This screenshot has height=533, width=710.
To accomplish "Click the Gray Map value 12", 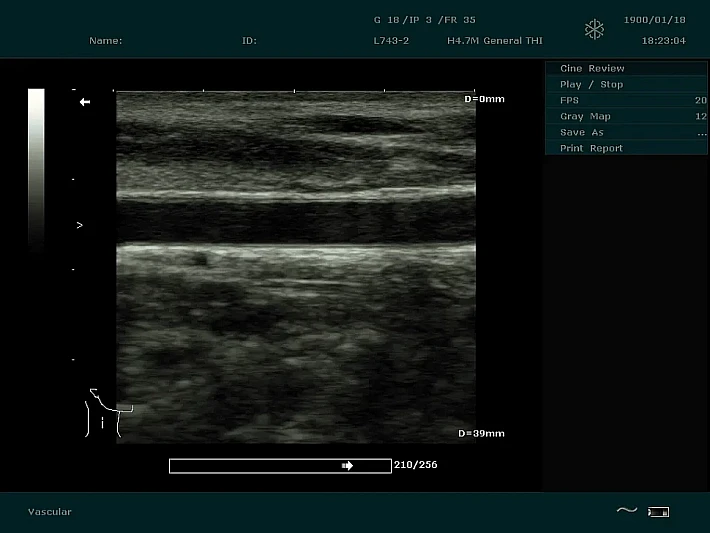I will (700, 117).
